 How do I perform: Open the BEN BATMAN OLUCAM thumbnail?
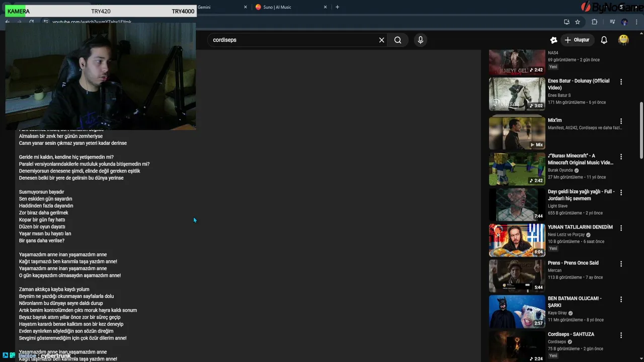tap(517, 312)
